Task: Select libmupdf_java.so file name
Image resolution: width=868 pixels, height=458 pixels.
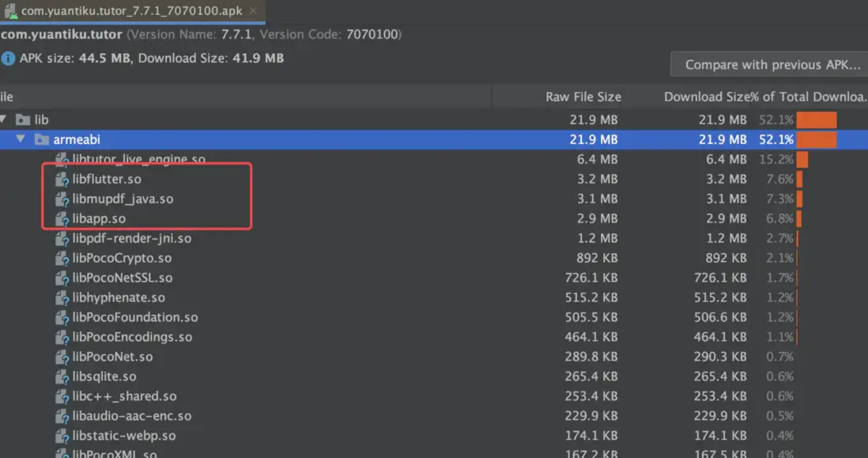Action: pos(123,199)
